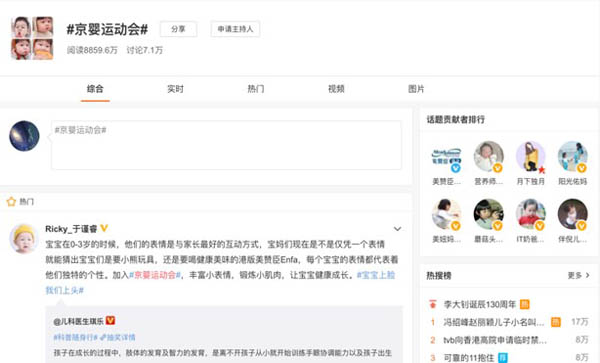Open hot search 可靠的11抱住

click(469, 358)
